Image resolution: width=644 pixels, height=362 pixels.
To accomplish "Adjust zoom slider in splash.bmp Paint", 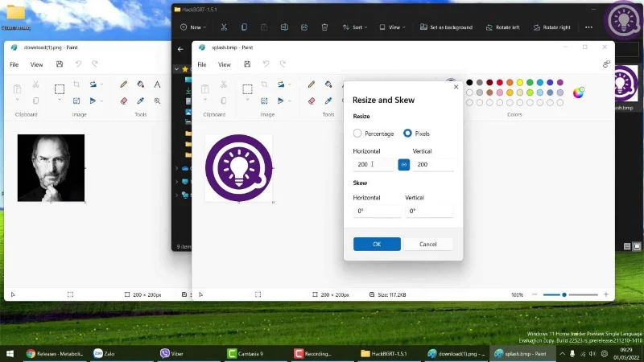I will tap(564, 294).
